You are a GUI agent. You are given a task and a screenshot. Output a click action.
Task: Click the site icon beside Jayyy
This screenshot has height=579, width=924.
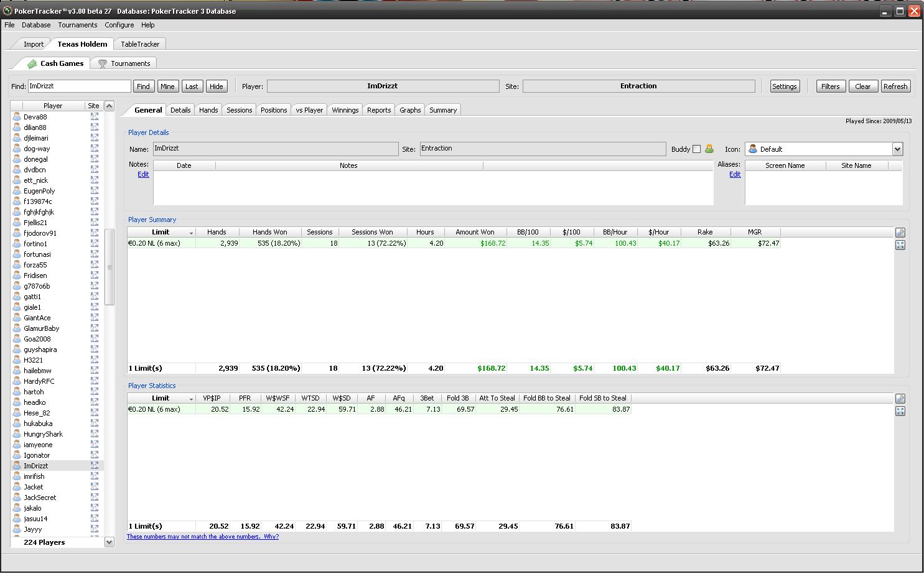[x=95, y=529]
